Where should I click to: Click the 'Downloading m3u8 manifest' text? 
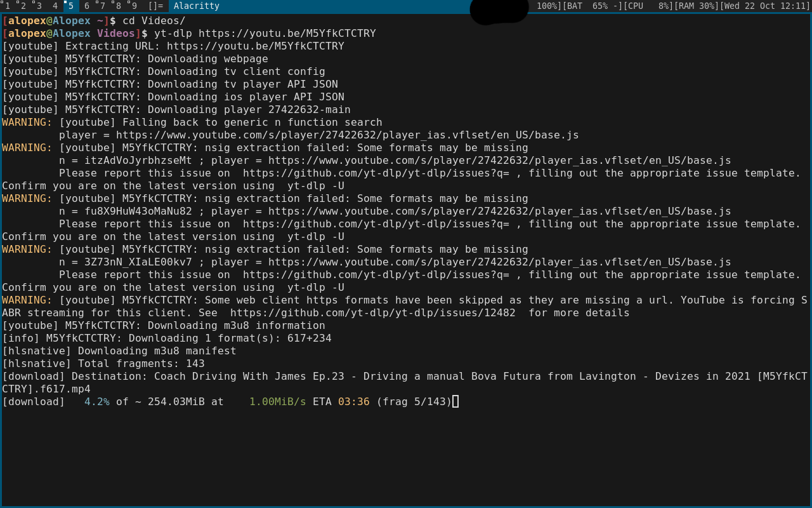[x=157, y=351]
